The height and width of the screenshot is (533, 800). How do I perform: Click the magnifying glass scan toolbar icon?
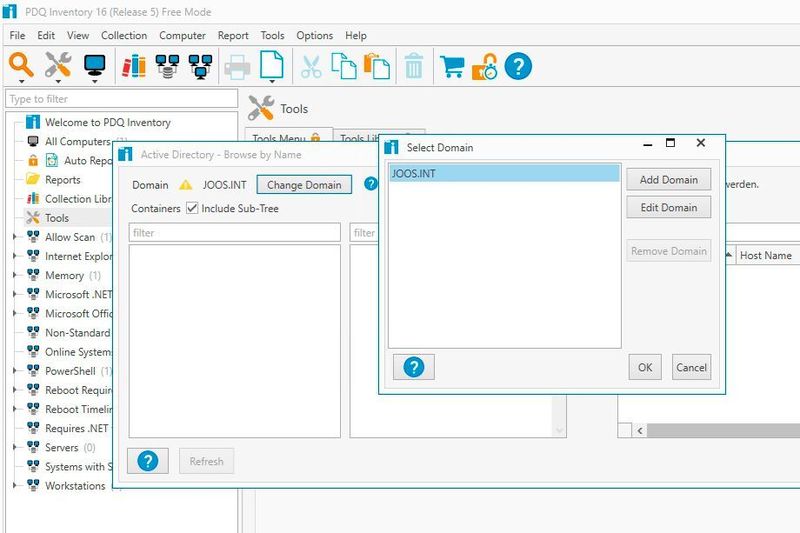pos(21,65)
